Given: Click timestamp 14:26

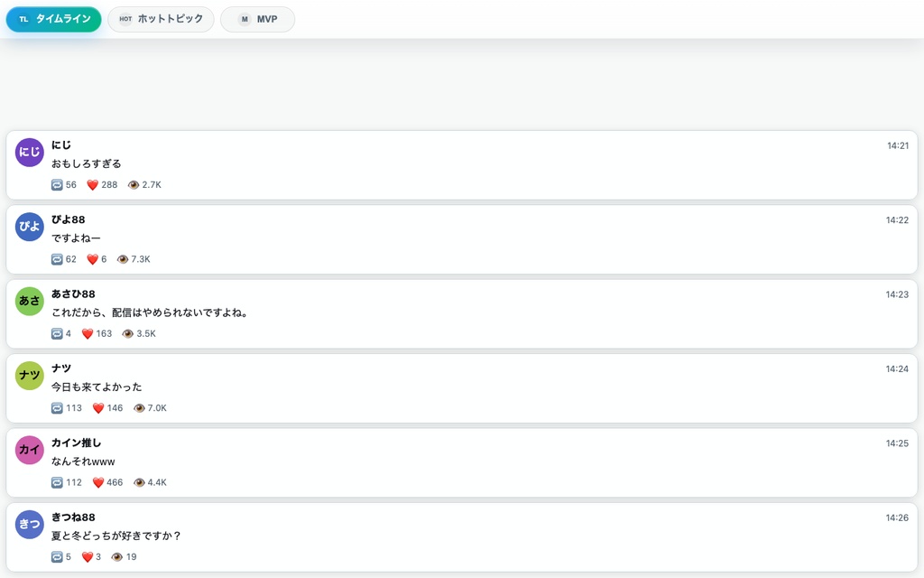Looking at the screenshot, I should (x=898, y=517).
